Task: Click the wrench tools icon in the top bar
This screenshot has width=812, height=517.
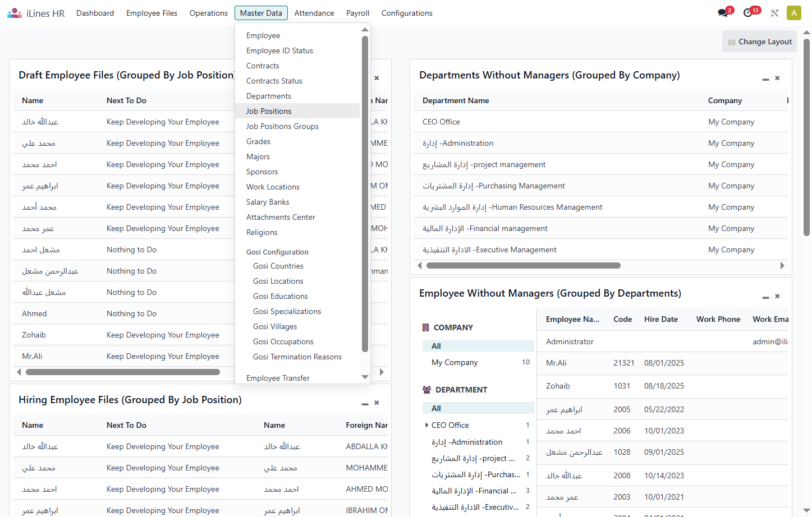Action: tap(774, 13)
